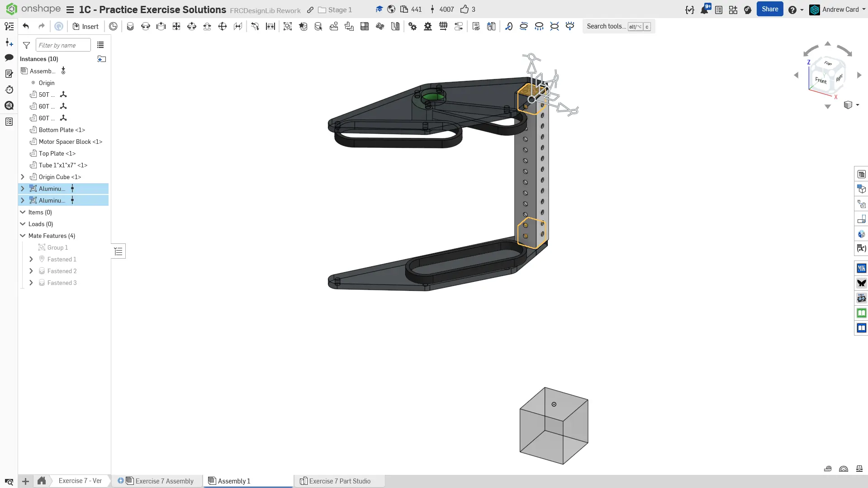868x488 pixels.
Task: Select the Gear relation tool
Action: point(413,26)
